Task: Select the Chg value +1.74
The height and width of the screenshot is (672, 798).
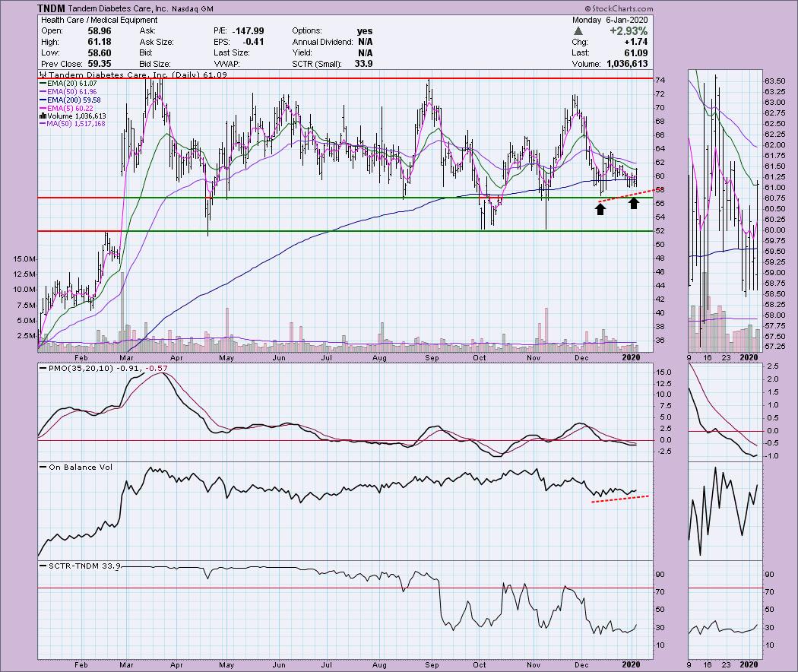Action: pos(636,42)
